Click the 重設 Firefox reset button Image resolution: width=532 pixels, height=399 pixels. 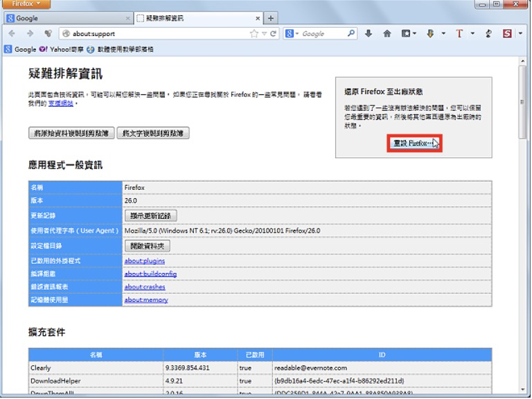[x=414, y=143]
